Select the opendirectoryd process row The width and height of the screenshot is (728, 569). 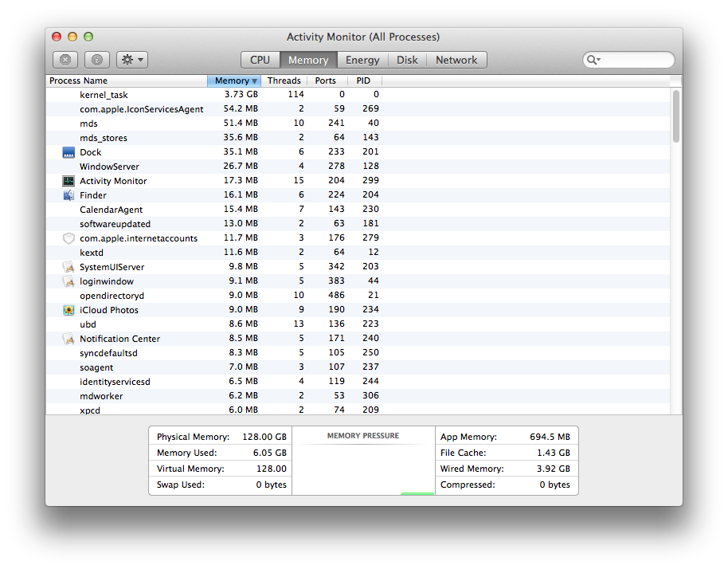(358, 296)
